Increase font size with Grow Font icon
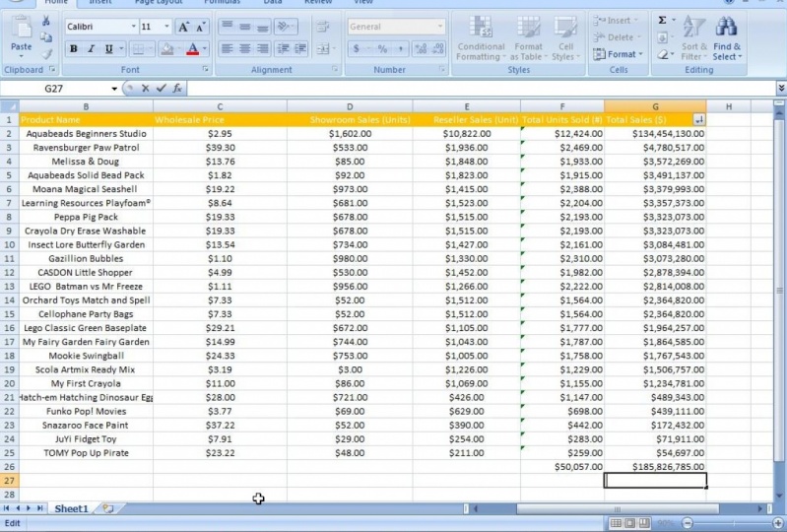Viewport: 787px width, 532px height. tap(184, 27)
